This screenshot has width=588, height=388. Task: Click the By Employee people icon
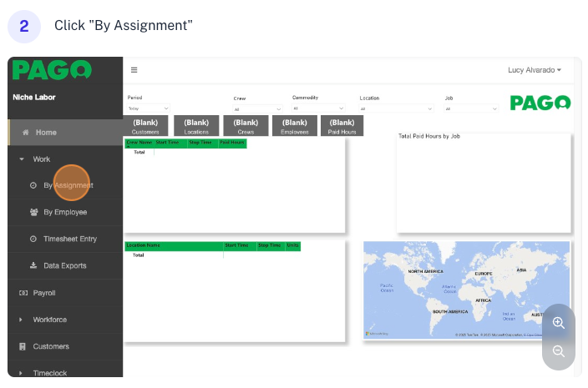click(x=33, y=212)
